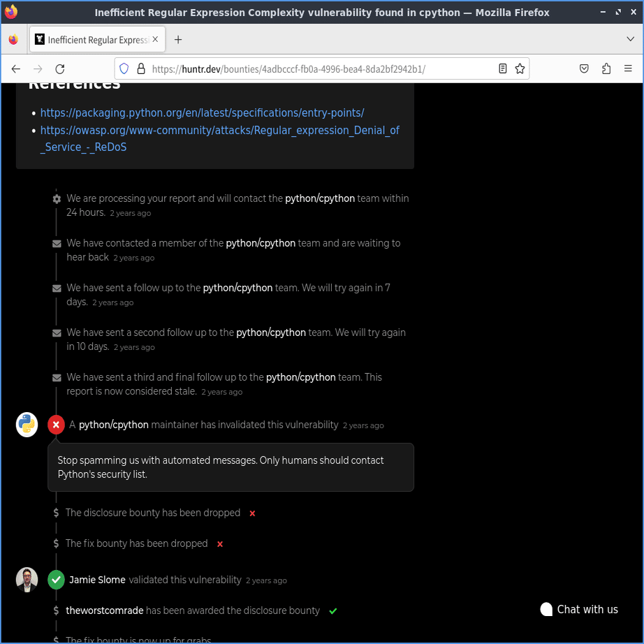Click the green validated checkmark badge
644x644 pixels.
point(57,580)
